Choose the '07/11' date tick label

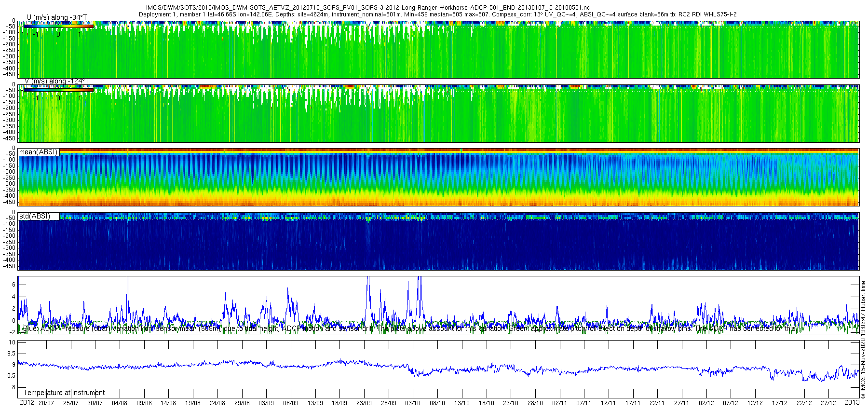click(584, 403)
